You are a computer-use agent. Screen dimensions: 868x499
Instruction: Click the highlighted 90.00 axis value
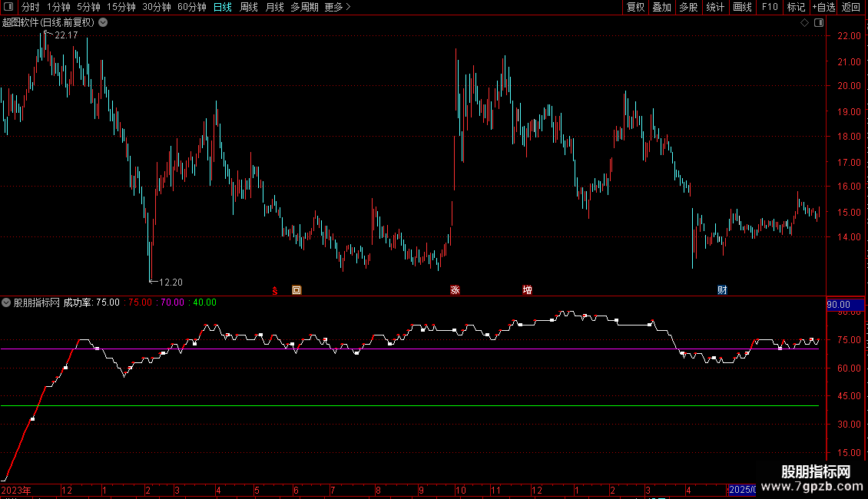[x=845, y=305]
